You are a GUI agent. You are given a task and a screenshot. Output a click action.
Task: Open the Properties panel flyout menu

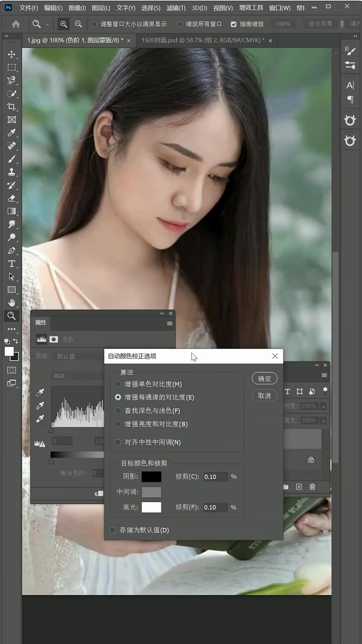pos(169,324)
